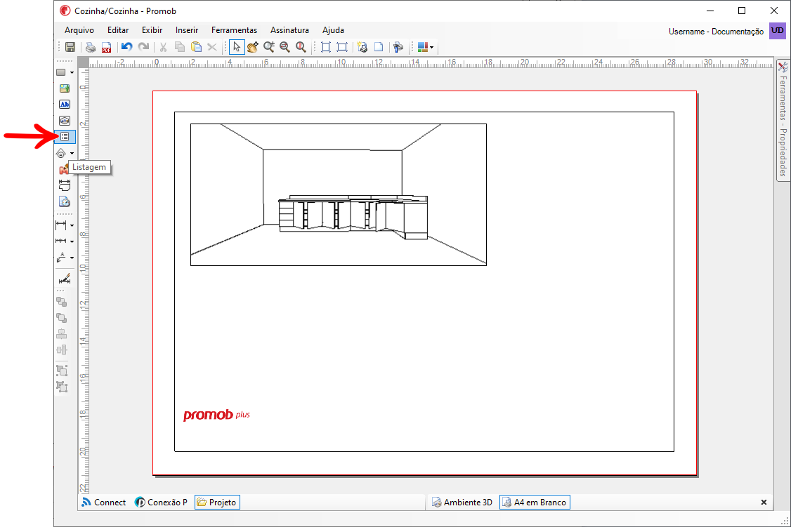Select the continuous dimension tool
This screenshot has height=532, width=798.
click(x=61, y=241)
